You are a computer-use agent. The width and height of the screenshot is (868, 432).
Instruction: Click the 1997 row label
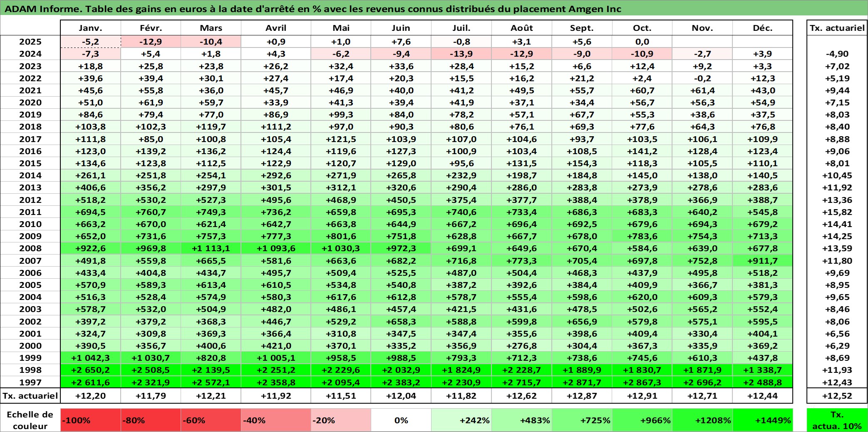tap(30, 382)
